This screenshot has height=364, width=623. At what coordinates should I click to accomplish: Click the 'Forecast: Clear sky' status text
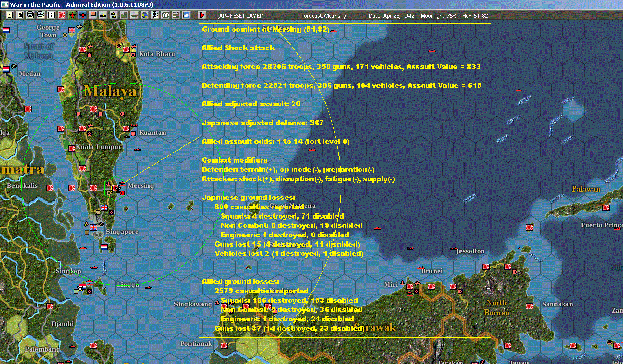tap(323, 16)
